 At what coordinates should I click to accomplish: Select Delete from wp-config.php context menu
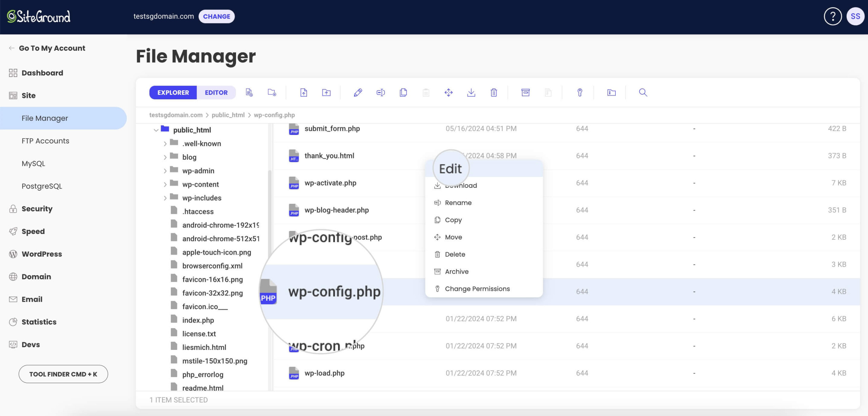click(454, 254)
